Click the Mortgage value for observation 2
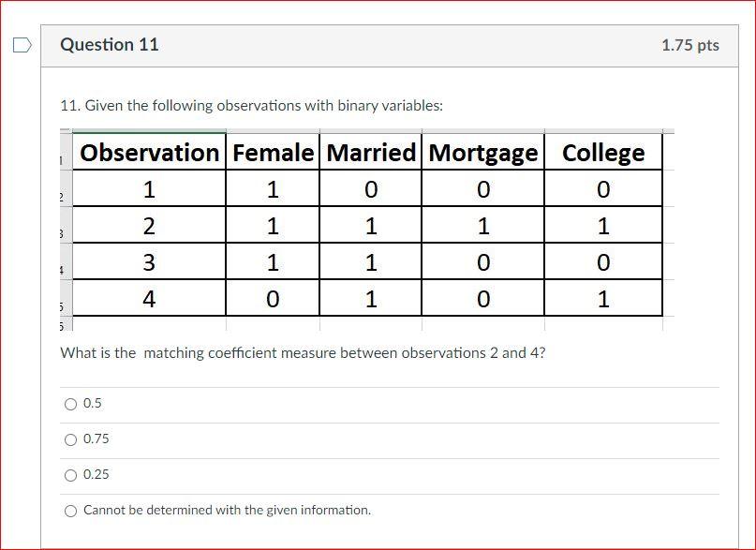The image size is (756, 550). (483, 224)
